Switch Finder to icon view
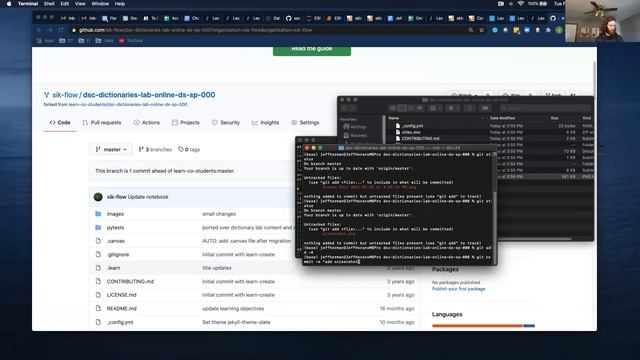Viewport: 640px width, 360px height. click(x=393, y=108)
